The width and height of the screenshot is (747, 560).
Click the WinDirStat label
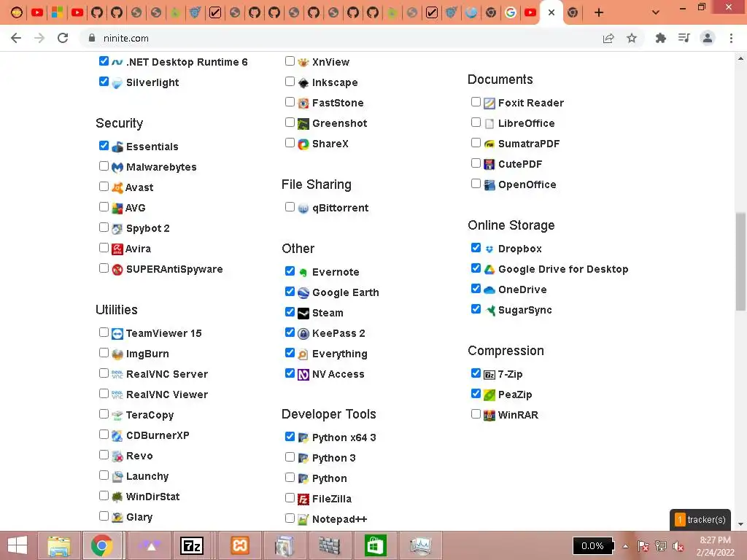tap(152, 497)
